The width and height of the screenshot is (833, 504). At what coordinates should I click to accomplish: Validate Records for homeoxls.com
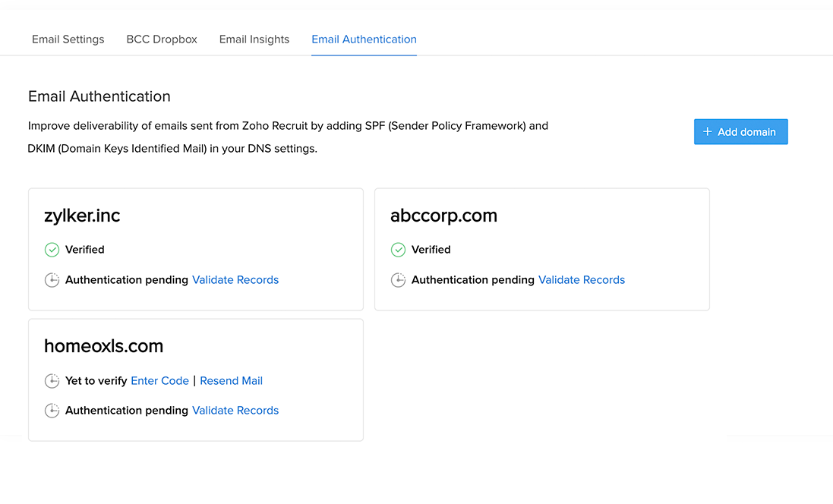click(235, 411)
